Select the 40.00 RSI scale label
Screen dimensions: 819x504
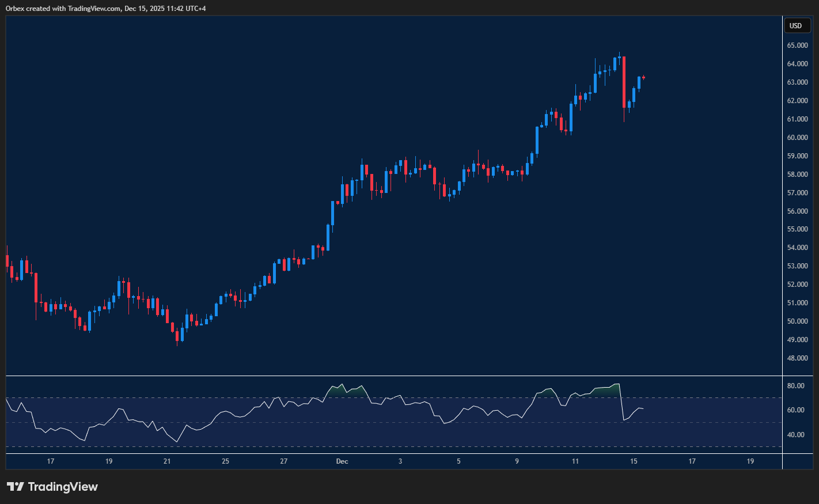[x=796, y=435]
